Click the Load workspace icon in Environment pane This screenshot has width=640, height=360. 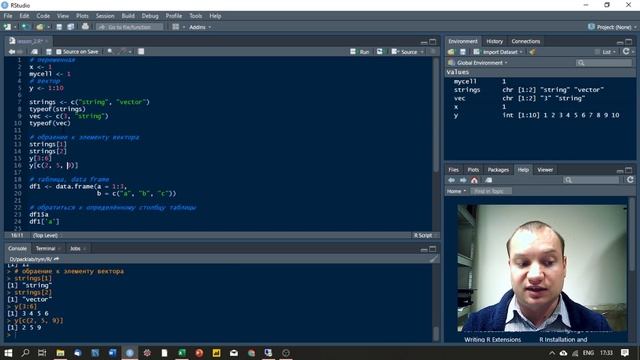(x=451, y=52)
